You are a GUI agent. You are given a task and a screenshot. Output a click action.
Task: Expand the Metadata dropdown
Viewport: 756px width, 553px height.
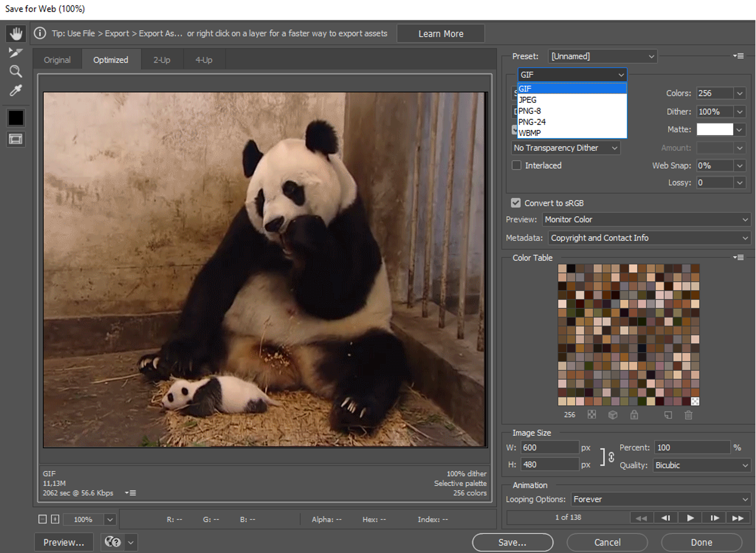coord(649,238)
